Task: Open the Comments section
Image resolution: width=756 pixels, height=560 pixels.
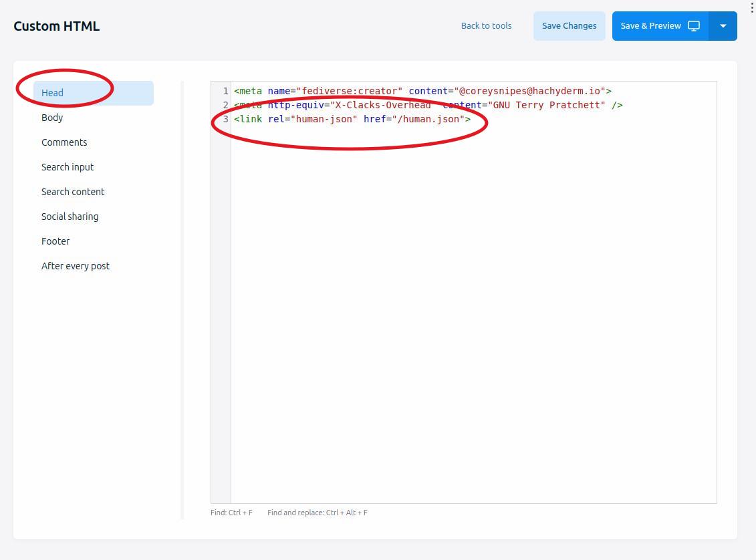Action: (64, 142)
